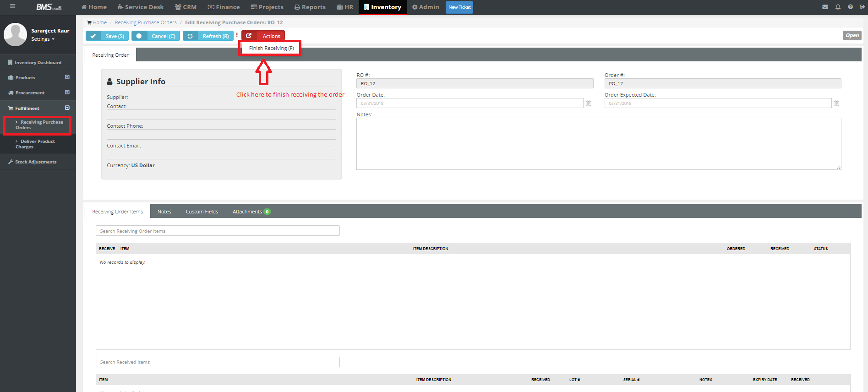Expand the Products sidebar section

click(x=67, y=77)
